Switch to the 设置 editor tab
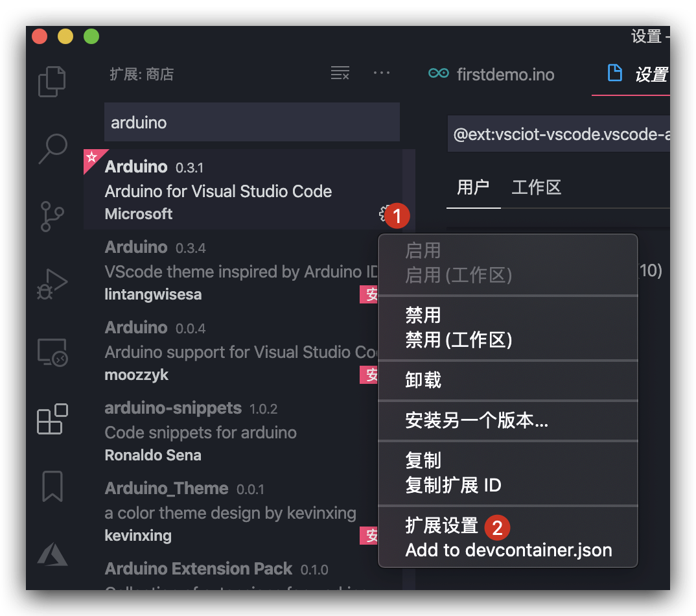696x616 pixels. tap(631, 74)
